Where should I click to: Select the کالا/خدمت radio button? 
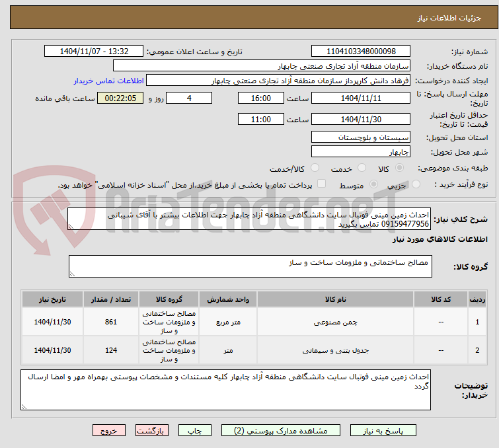pos(315,168)
